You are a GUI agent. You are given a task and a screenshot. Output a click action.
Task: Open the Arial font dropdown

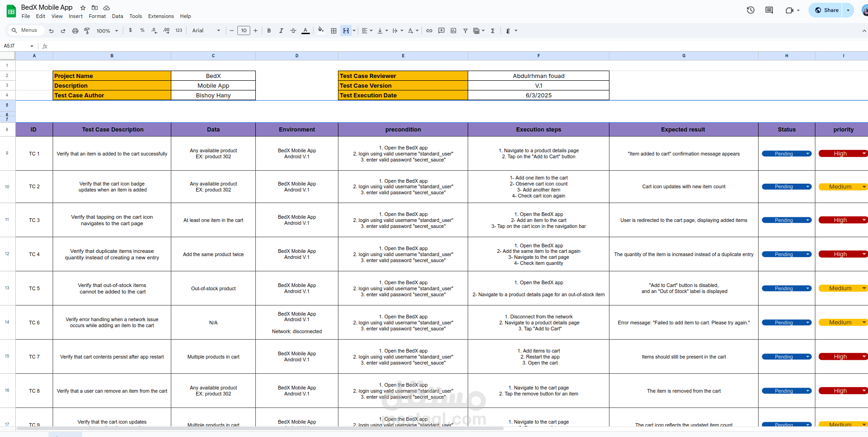click(206, 31)
